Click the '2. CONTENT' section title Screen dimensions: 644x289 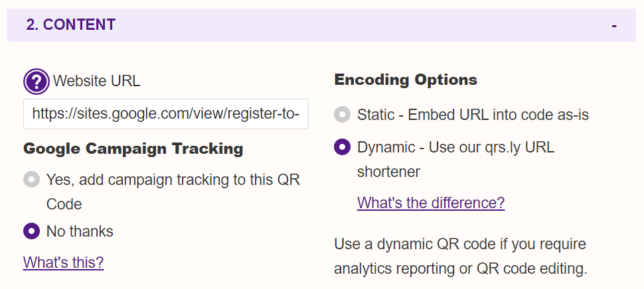coord(70,25)
